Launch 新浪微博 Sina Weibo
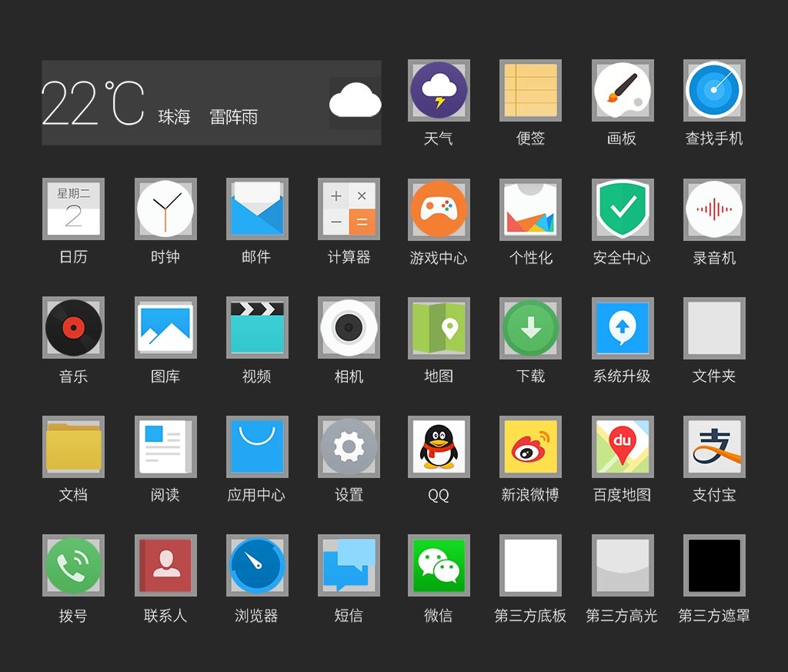The height and width of the screenshot is (672, 788). tap(529, 446)
